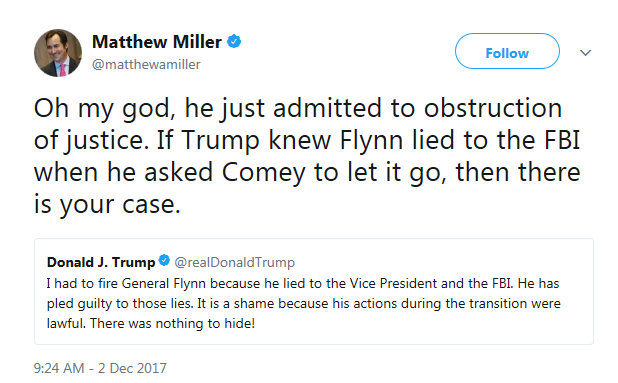
Task: Click the "is your case." line of the tweet
Action: tap(107, 205)
